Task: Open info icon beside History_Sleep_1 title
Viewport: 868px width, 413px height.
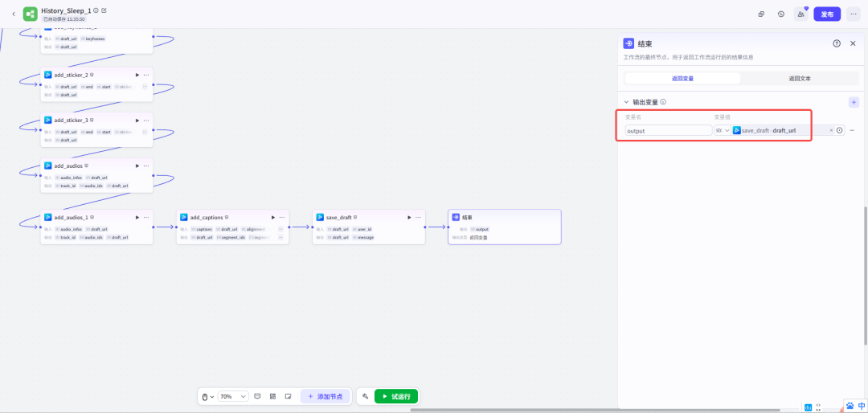Action: (x=96, y=10)
